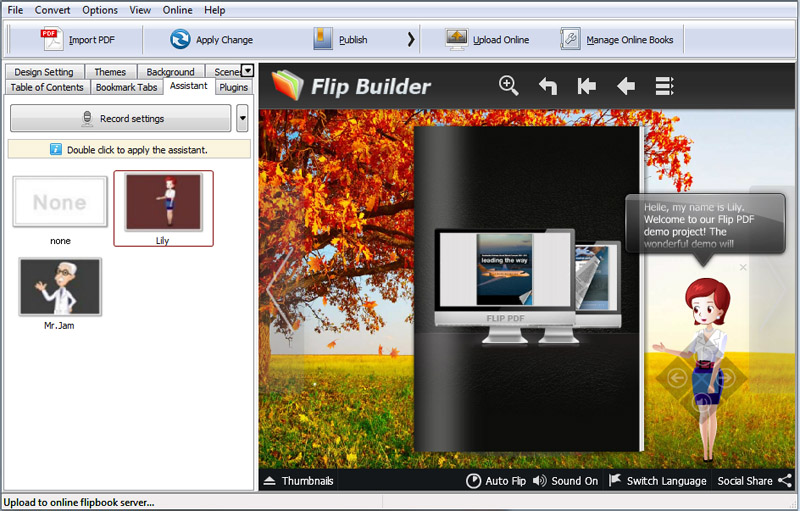Switch to the Design Setting tab
Screen dimensions: 800x511
click(44, 72)
